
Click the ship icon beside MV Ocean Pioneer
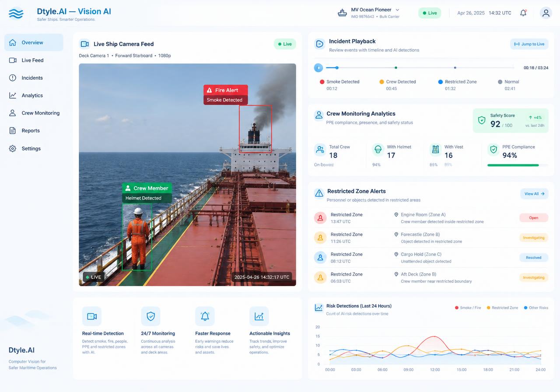point(342,13)
